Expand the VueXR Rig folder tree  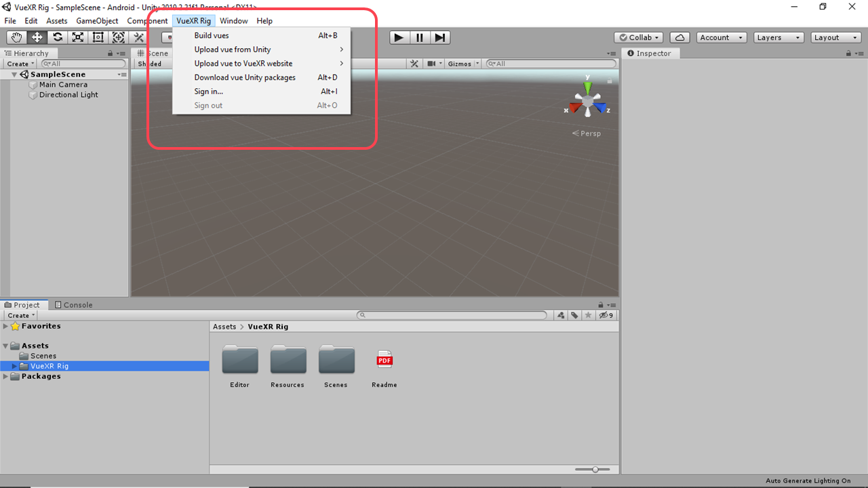tap(14, 366)
